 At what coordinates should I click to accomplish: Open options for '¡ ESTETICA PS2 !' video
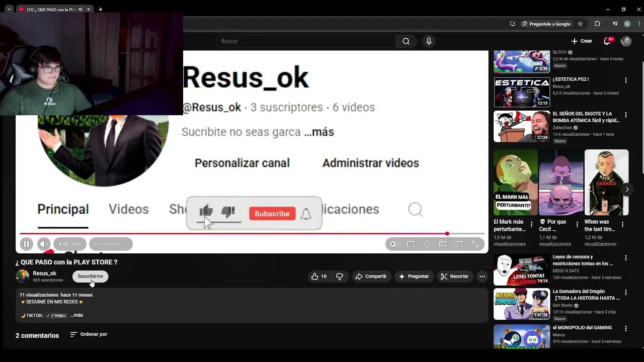(626, 80)
